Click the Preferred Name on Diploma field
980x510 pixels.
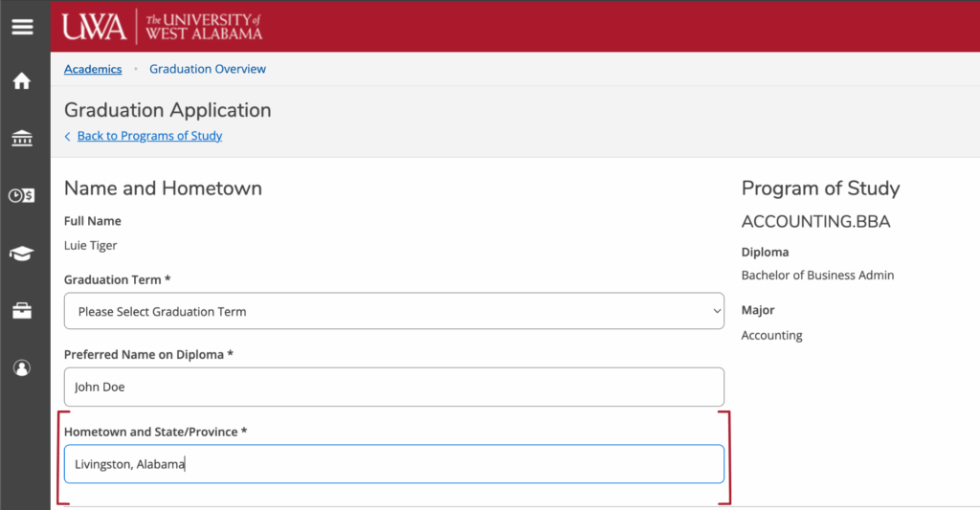[x=393, y=387]
